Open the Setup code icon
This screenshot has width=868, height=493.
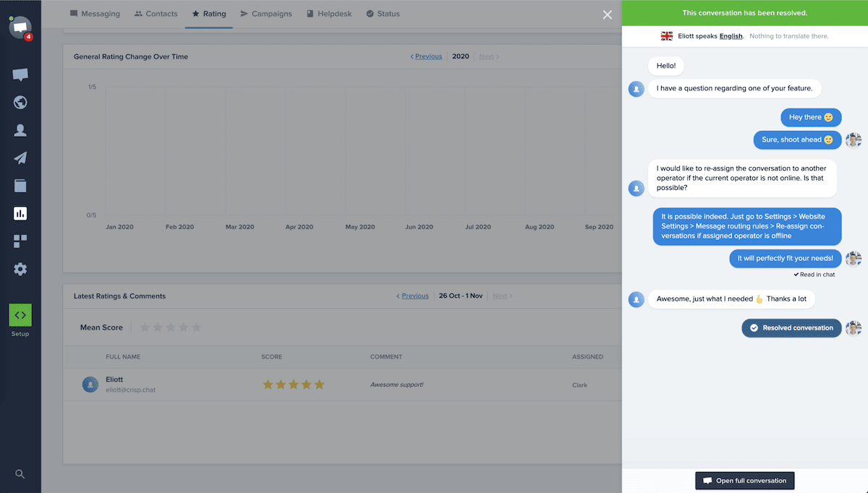pyautogui.click(x=20, y=315)
